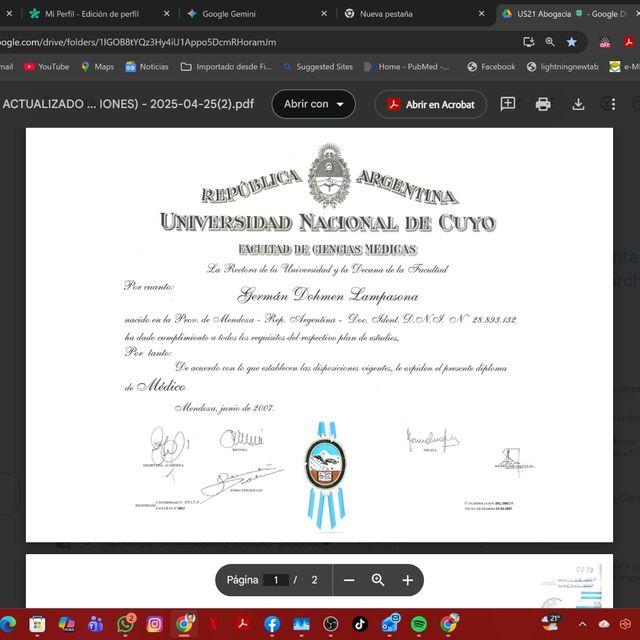Click the page number field showing 1
Viewport: 640px width, 640px height.
coord(276,580)
